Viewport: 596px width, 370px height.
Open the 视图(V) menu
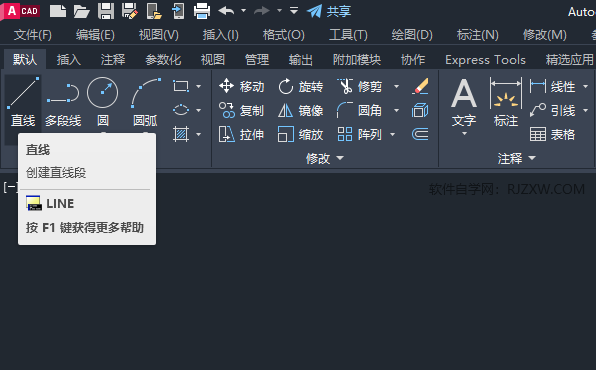coord(159,35)
